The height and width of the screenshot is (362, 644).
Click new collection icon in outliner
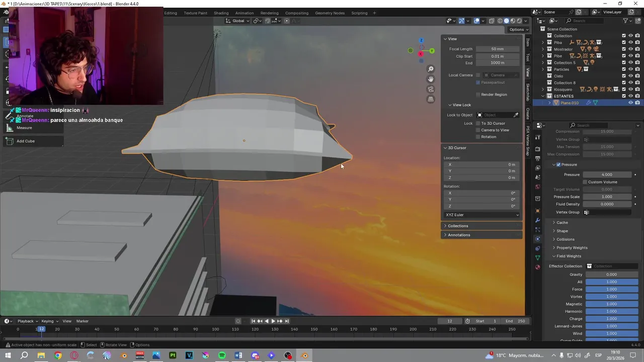point(637,21)
